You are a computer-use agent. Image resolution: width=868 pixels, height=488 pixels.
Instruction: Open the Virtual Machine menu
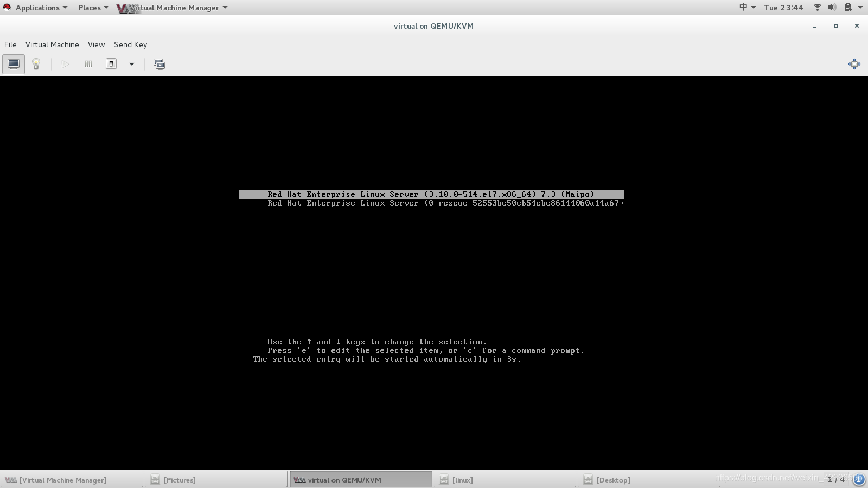[x=52, y=44]
